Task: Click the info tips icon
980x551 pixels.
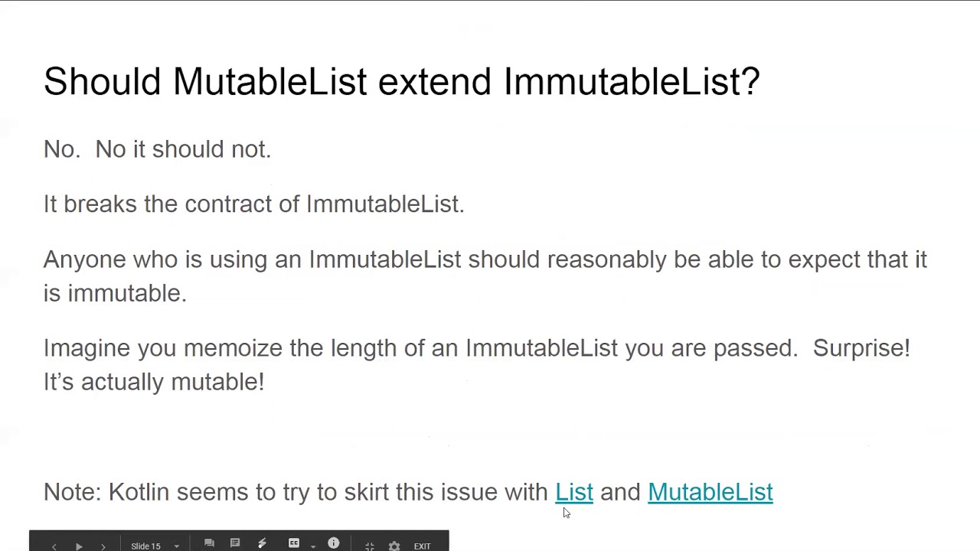Action: [x=333, y=543]
